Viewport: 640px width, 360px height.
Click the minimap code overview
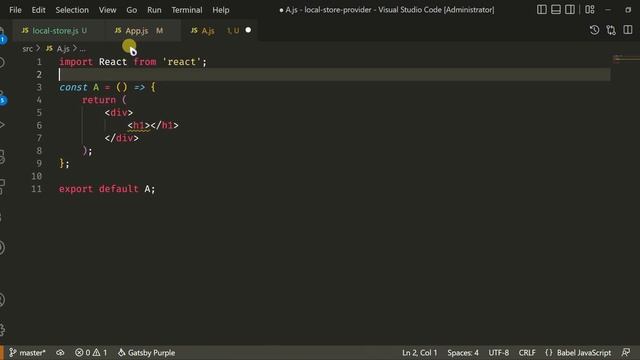(626, 60)
